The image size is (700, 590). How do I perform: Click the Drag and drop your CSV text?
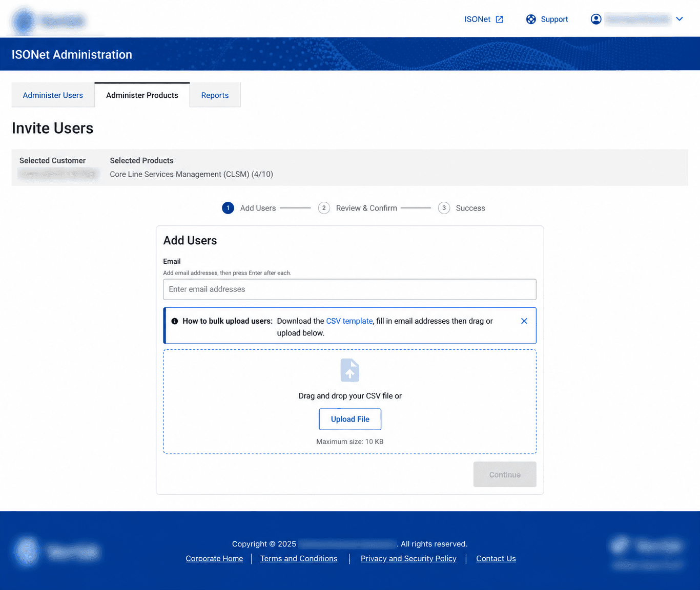point(350,396)
